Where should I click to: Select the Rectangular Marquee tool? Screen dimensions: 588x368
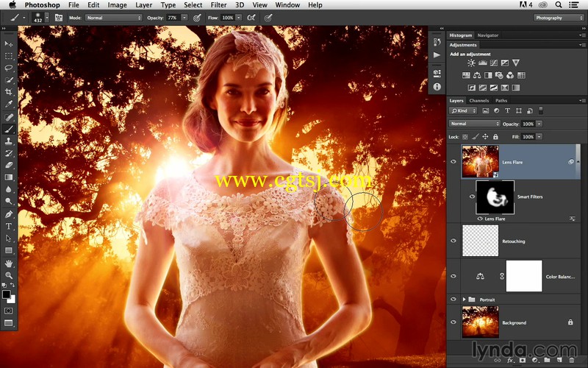(x=9, y=56)
